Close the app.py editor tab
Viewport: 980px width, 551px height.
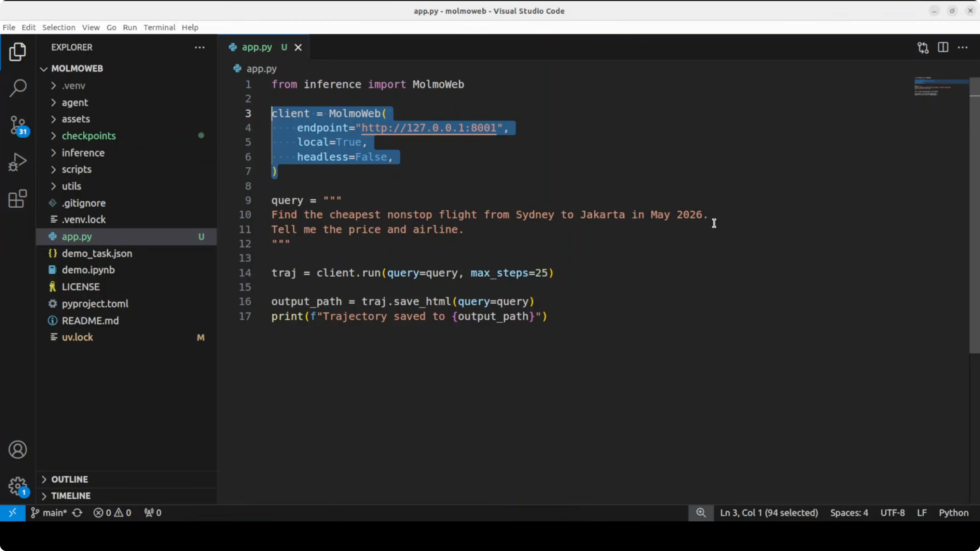click(x=298, y=48)
